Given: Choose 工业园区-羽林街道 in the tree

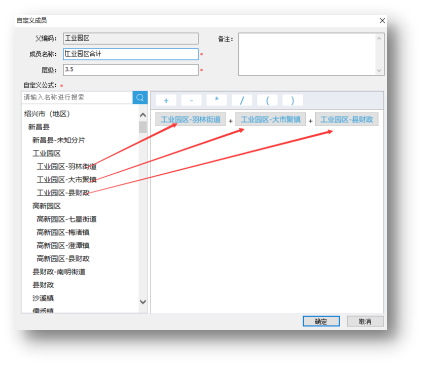Looking at the screenshot, I should [67, 166].
